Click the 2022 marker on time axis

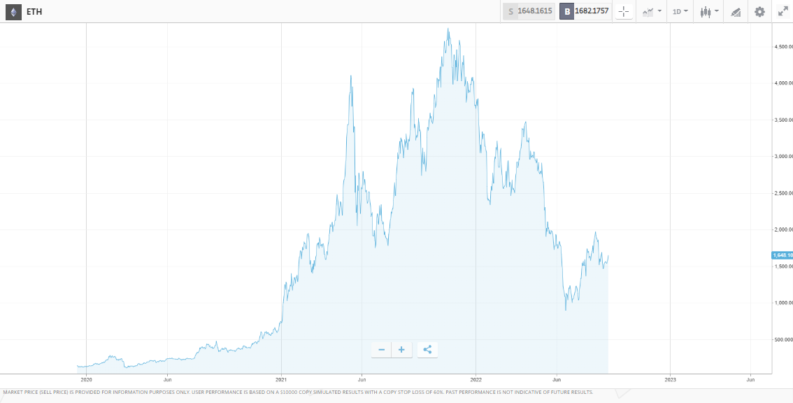point(476,380)
